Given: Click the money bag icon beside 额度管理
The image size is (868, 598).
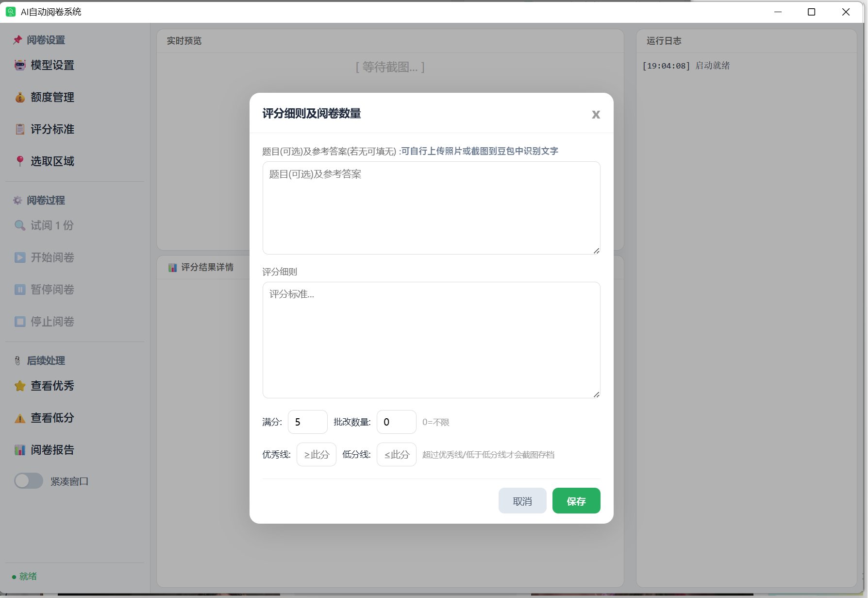Looking at the screenshot, I should click(20, 97).
